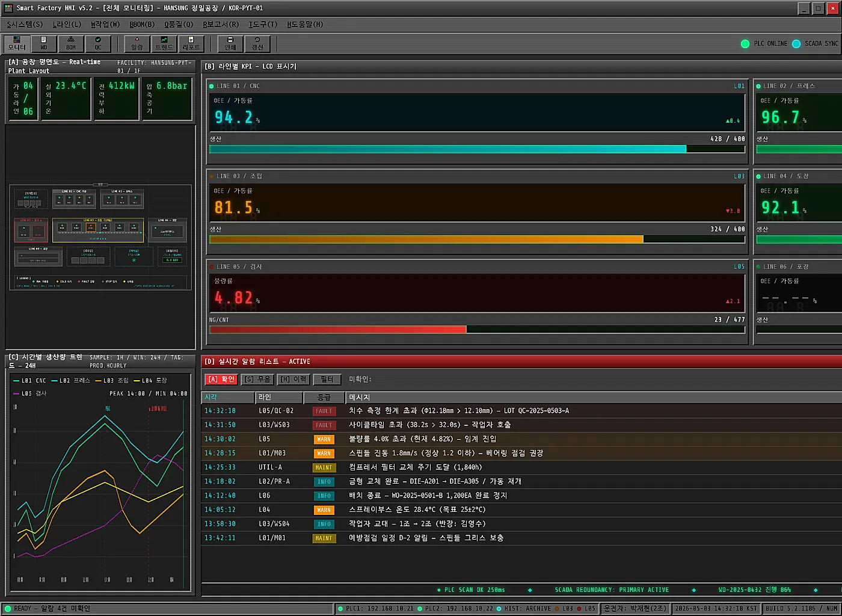
Task: Open the 품질(Q) menu
Action: [x=179, y=24]
